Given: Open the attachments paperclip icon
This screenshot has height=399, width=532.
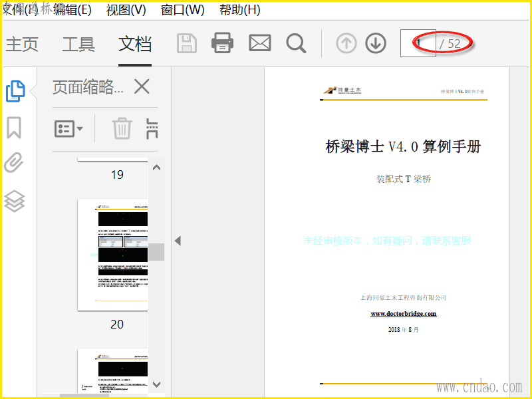Looking at the screenshot, I should pyautogui.click(x=14, y=162).
